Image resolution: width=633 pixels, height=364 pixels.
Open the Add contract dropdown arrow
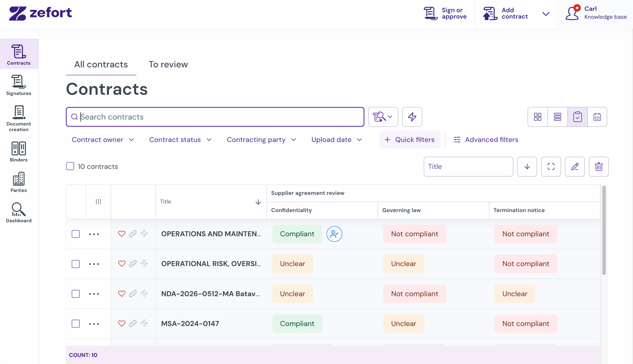point(546,14)
